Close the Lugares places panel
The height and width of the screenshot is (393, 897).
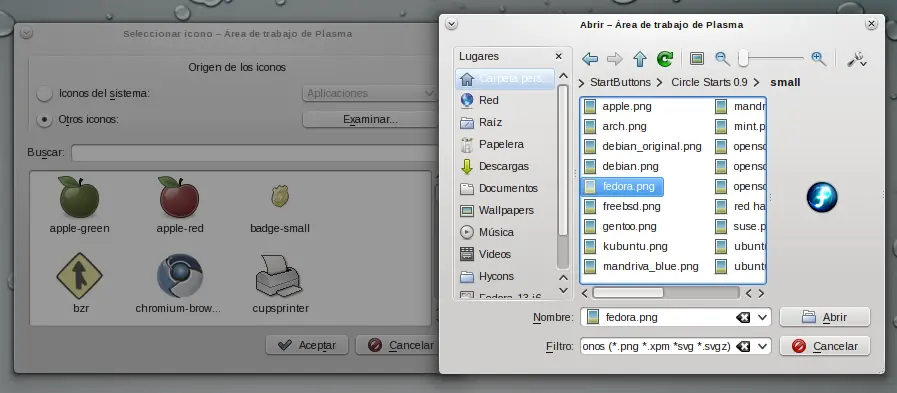[x=558, y=56]
